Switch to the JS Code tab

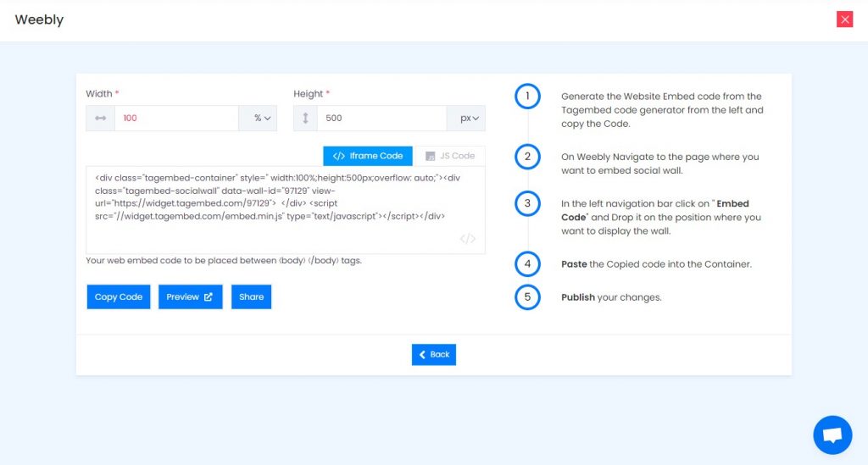pos(450,156)
